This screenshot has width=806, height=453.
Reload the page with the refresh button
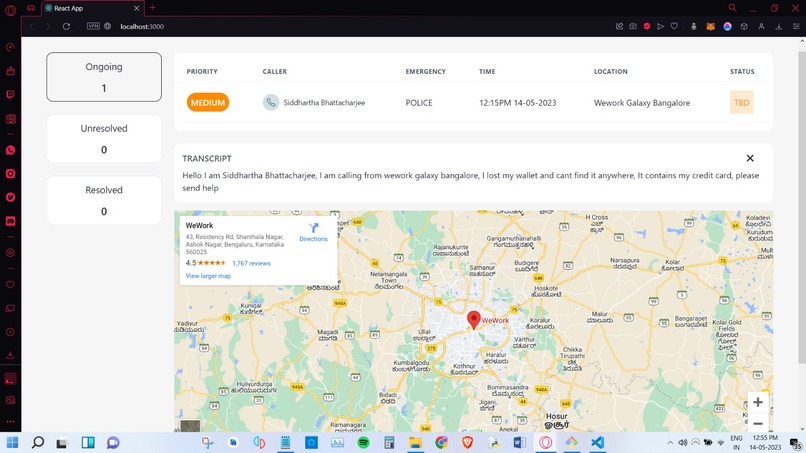(66, 26)
